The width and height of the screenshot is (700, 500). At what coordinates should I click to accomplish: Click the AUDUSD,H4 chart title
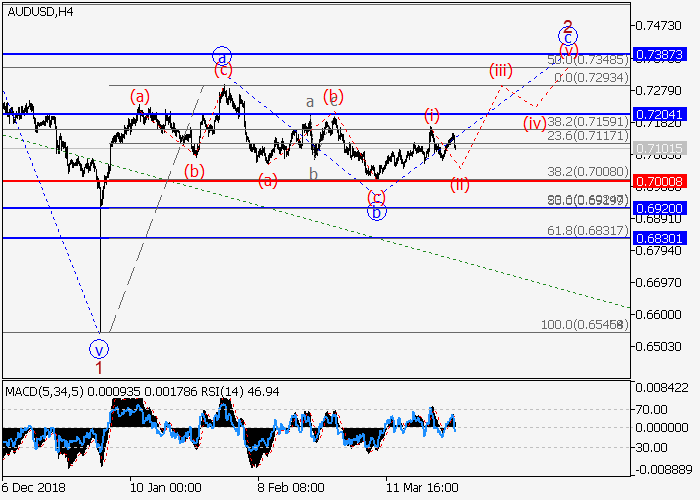[38, 10]
